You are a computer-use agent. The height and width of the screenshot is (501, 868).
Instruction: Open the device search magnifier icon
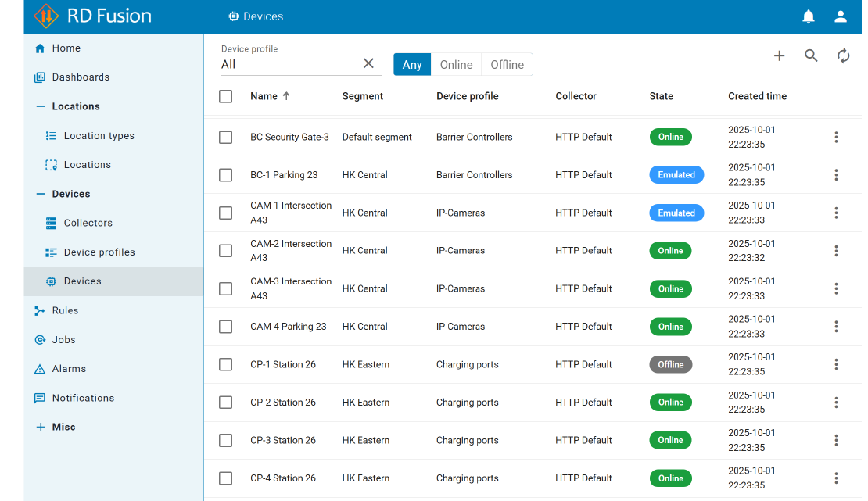[x=811, y=55]
